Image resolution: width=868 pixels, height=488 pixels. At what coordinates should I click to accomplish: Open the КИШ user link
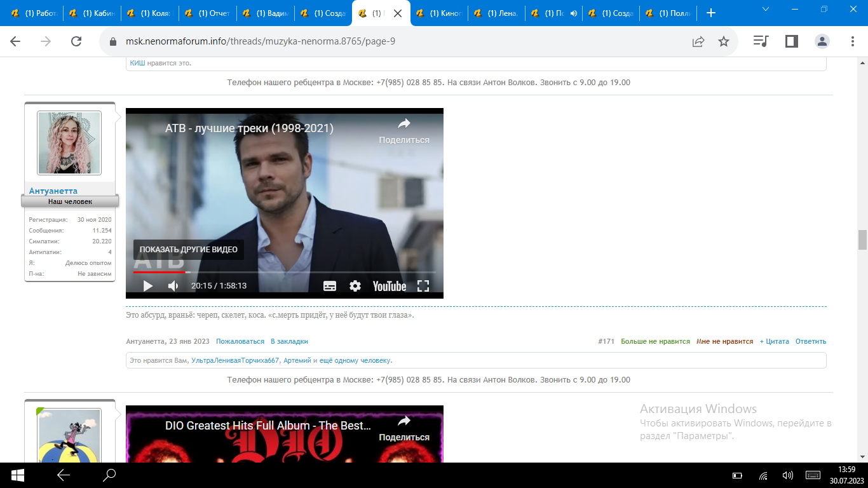tap(137, 63)
